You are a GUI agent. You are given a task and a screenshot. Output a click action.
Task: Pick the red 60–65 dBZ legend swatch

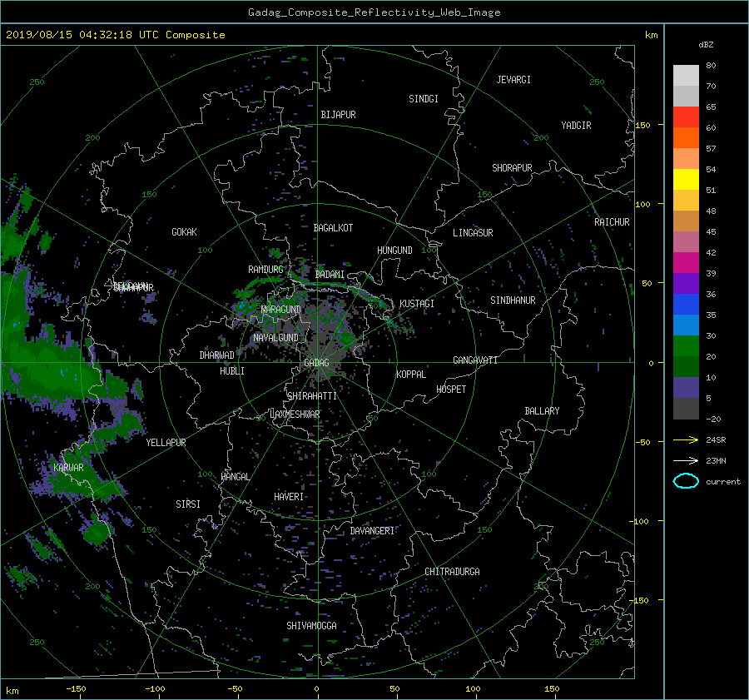tap(686, 117)
